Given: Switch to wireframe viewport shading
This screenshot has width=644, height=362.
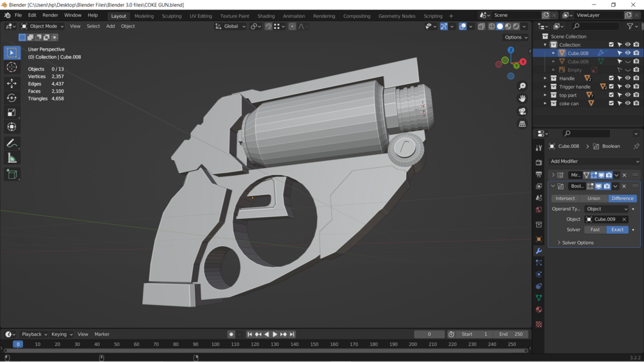Looking at the screenshot, I should click(x=491, y=26).
